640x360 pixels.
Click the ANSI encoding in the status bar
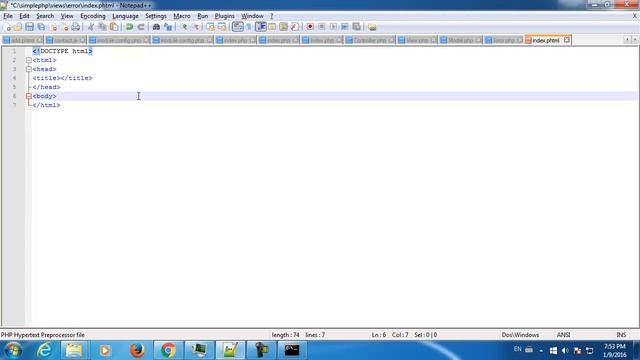click(563, 335)
